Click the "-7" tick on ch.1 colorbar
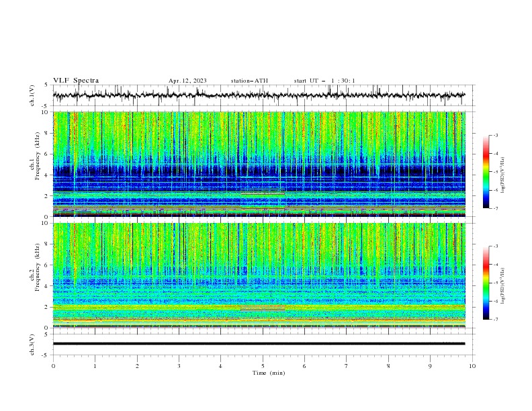Screen dimensions: 532x411 tap(496, 208)
